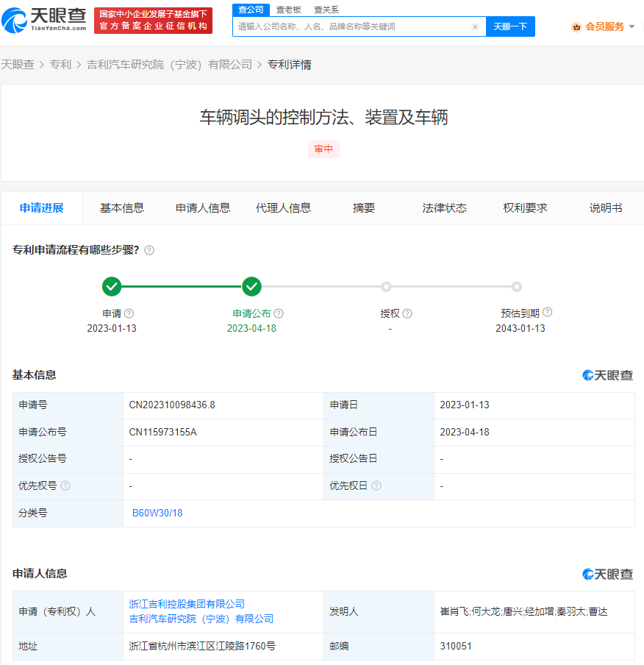Click the 天眼一下 search button

click(510, 26)
